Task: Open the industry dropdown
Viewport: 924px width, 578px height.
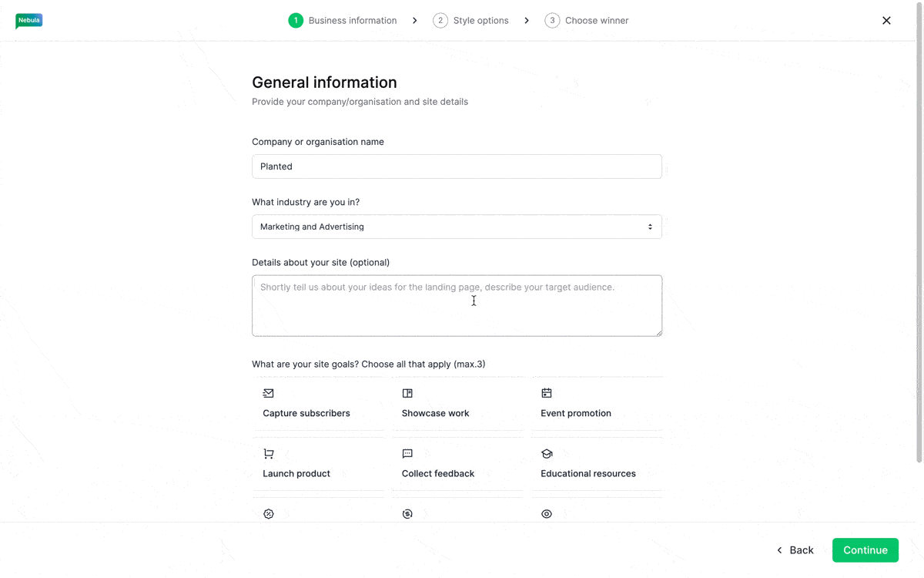Action: (457, 227)
